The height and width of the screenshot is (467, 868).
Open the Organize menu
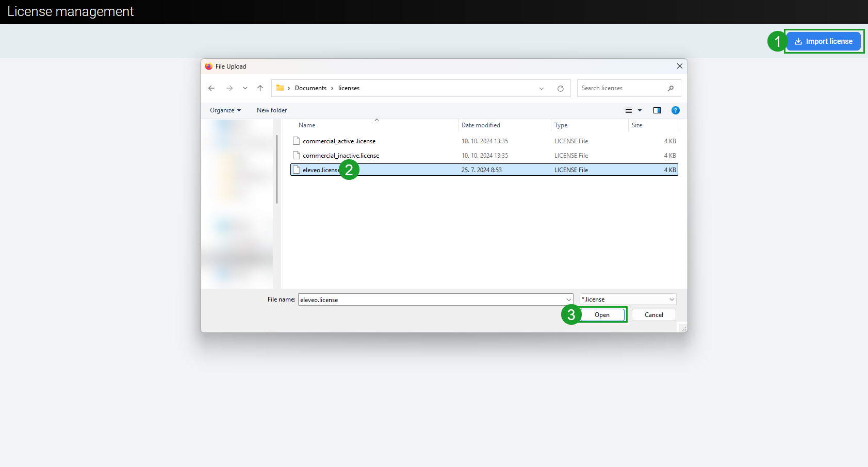click(225, 110)
